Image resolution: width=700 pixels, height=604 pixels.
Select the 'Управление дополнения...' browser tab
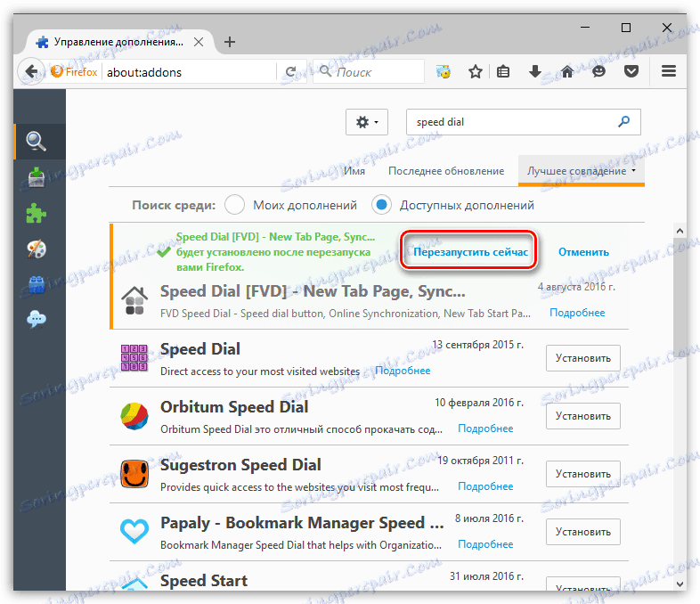tap(118, 42)
